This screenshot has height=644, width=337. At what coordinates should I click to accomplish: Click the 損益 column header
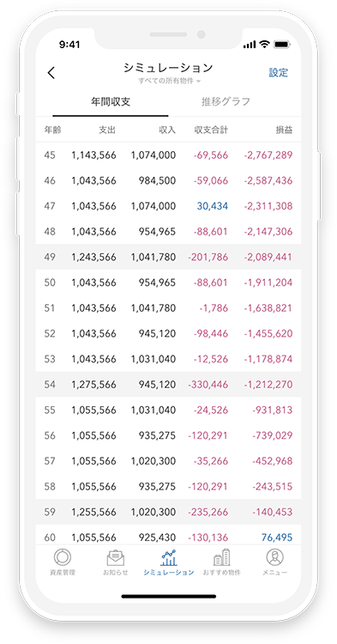[x=284, y=131]
